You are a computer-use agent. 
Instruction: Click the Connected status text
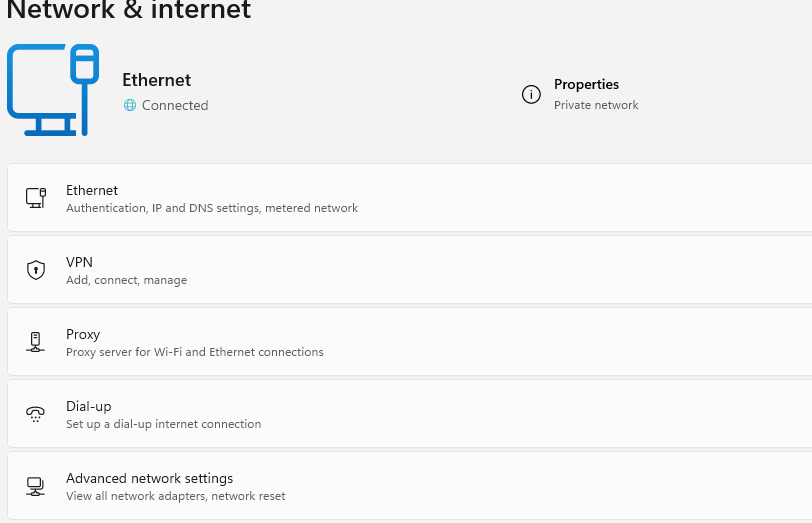coord(175,105)
